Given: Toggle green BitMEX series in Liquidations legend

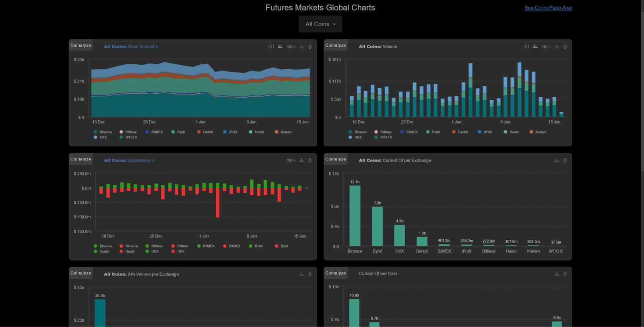Looking at the screenshot, I should [206, 246].
